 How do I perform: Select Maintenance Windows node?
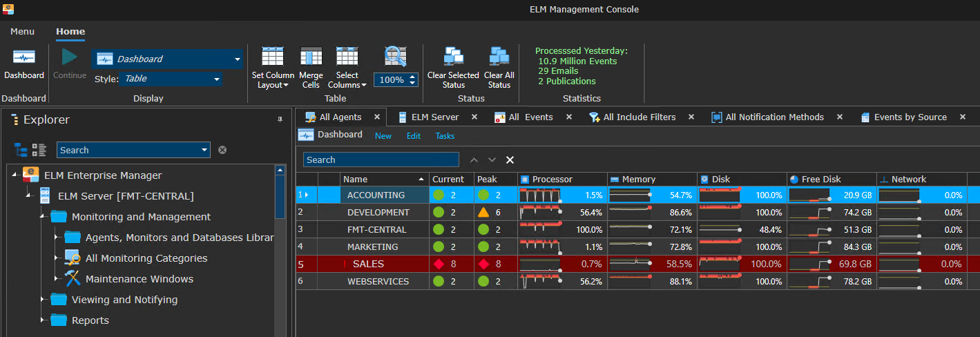click(140, 279)
